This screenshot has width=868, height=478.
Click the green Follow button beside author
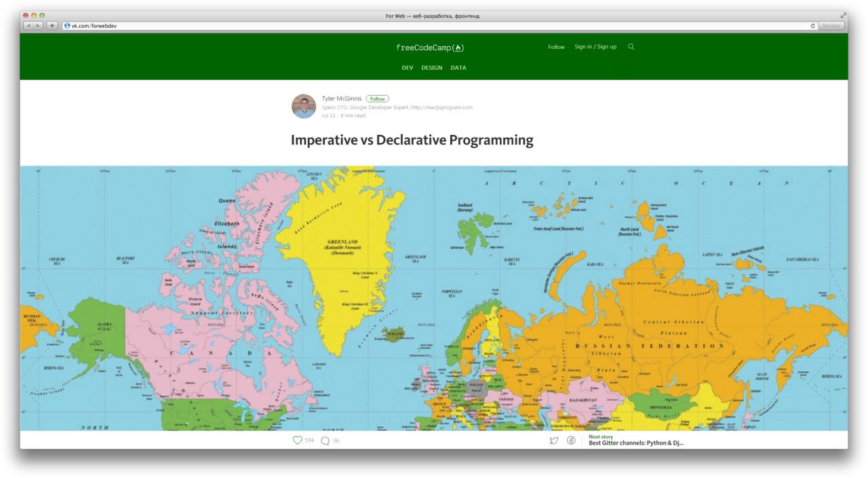click(377, 99)
